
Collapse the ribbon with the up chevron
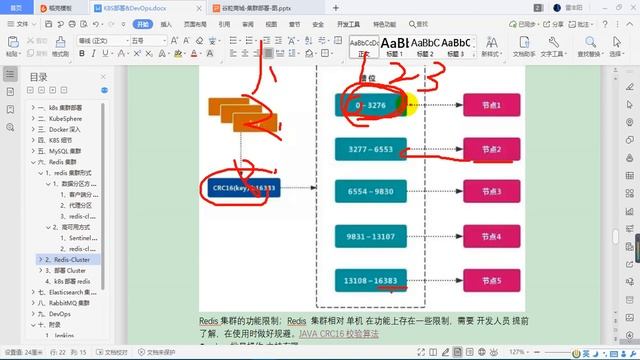tap(630, 24)
